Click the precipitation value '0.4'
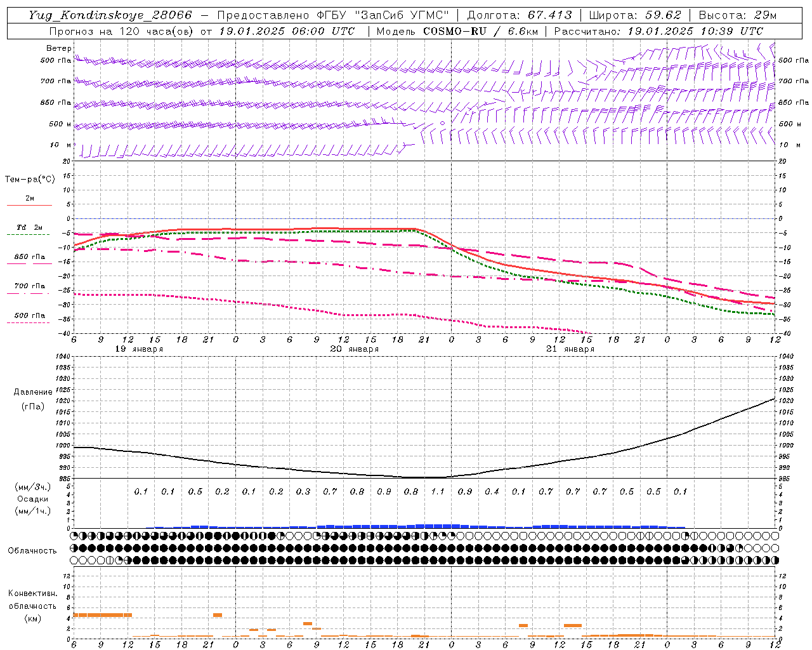Screen dimensions: 812x650 coord(492,491)
